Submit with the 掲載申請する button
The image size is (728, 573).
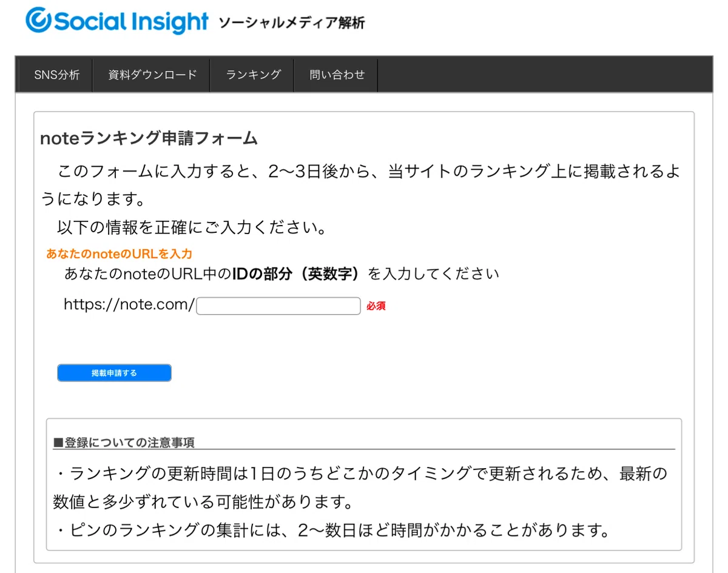pos(115,373)
